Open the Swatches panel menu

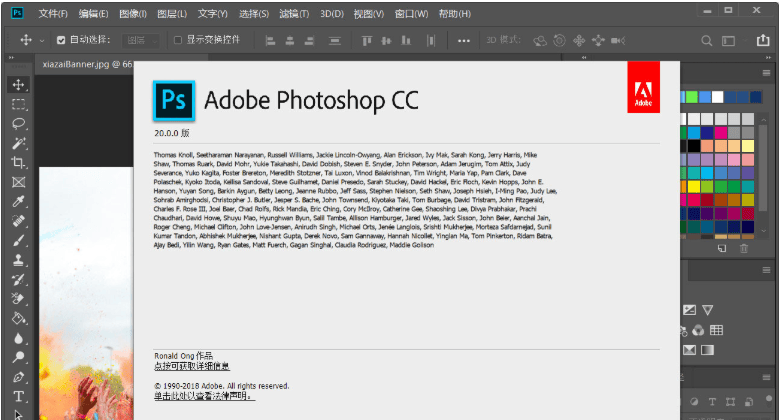pyautogui.click(x=766, y=73)
